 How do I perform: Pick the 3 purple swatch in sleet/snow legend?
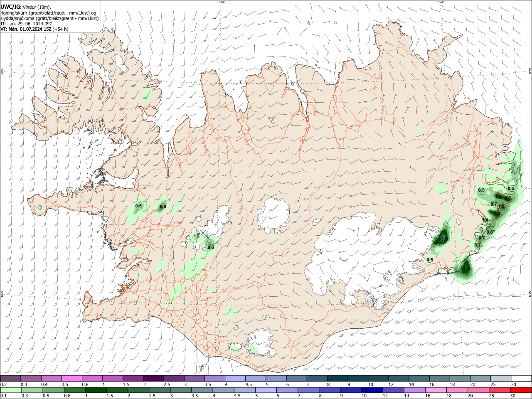point(194,378)
